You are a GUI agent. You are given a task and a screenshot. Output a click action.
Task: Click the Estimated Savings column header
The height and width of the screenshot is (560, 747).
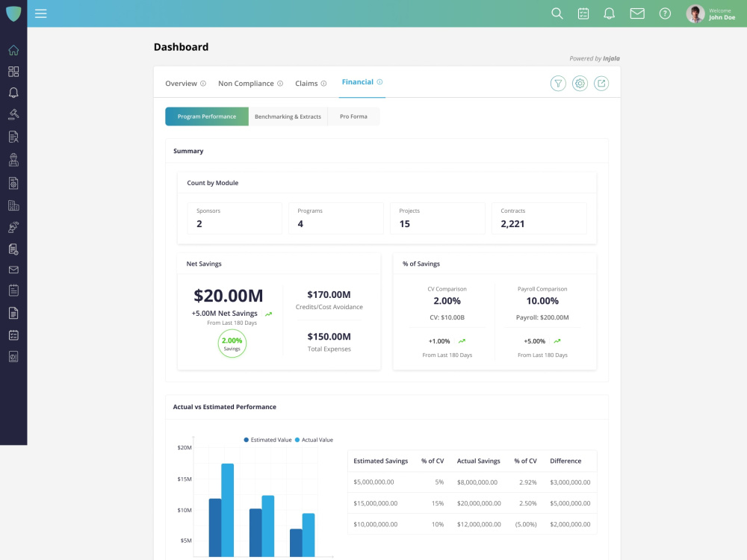(381, 461)
